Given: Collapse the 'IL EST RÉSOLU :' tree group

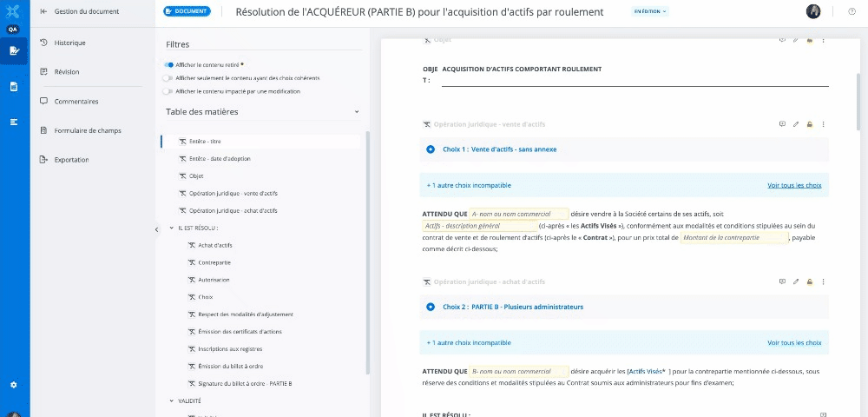Looking at the screenshot, I should (x=171, y=228).
